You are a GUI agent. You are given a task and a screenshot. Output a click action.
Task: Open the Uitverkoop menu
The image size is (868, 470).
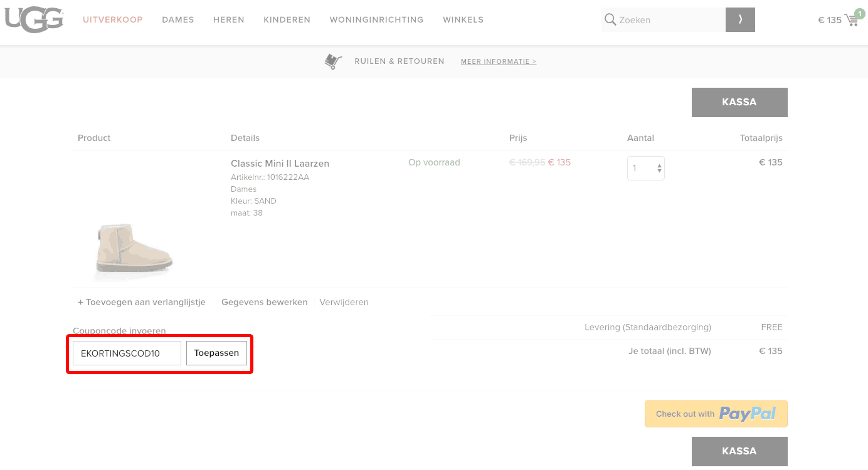pyautogui.click(x=113, y=19)
